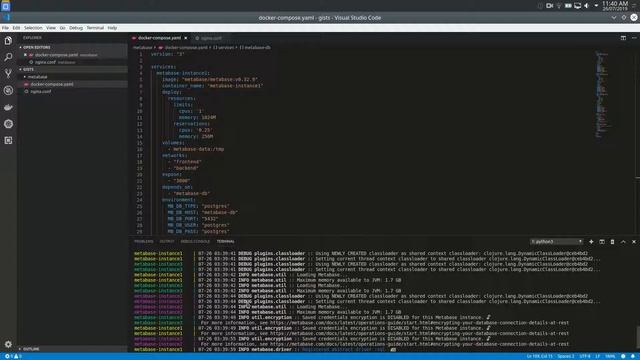640x360 pixels.
Task: Open the volume control in the system tray
Action: pos(587,6)
